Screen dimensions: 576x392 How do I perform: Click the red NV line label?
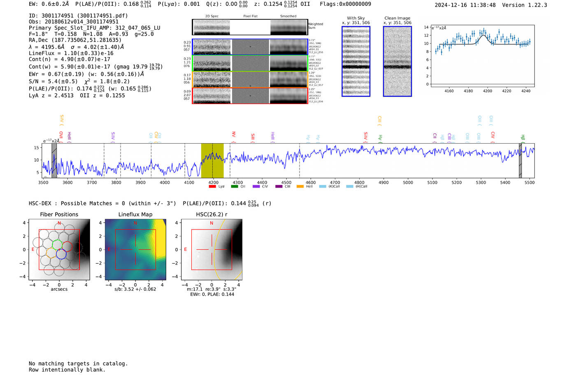(x=234, y=135)
